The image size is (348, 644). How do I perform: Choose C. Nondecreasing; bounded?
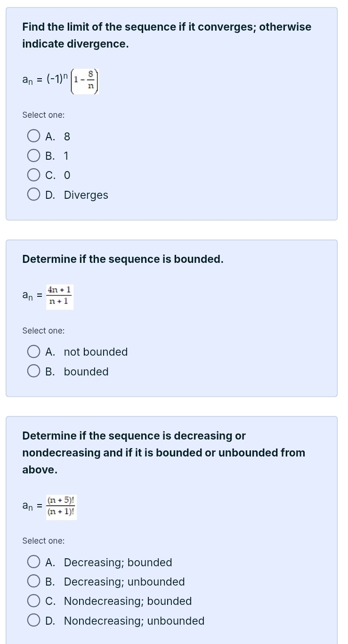point(34,601)
